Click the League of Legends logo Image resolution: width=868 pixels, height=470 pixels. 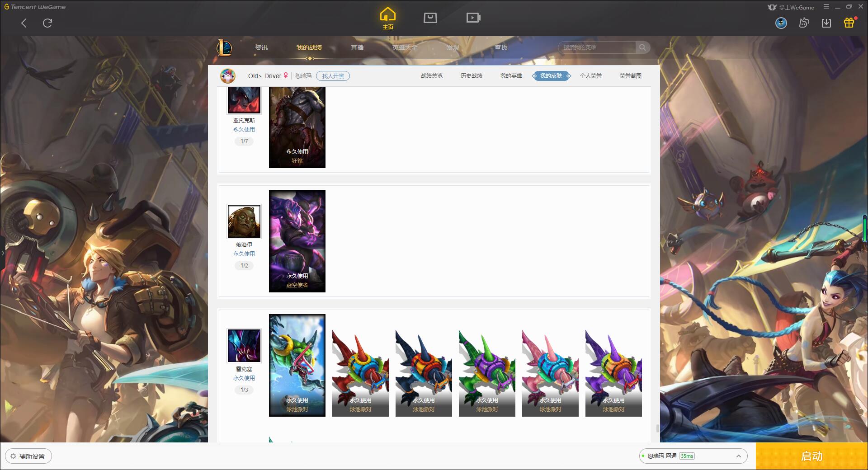[225, 47]
